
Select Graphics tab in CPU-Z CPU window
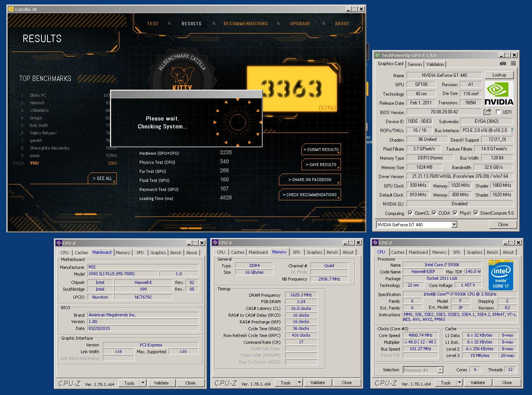coord(474,252)
